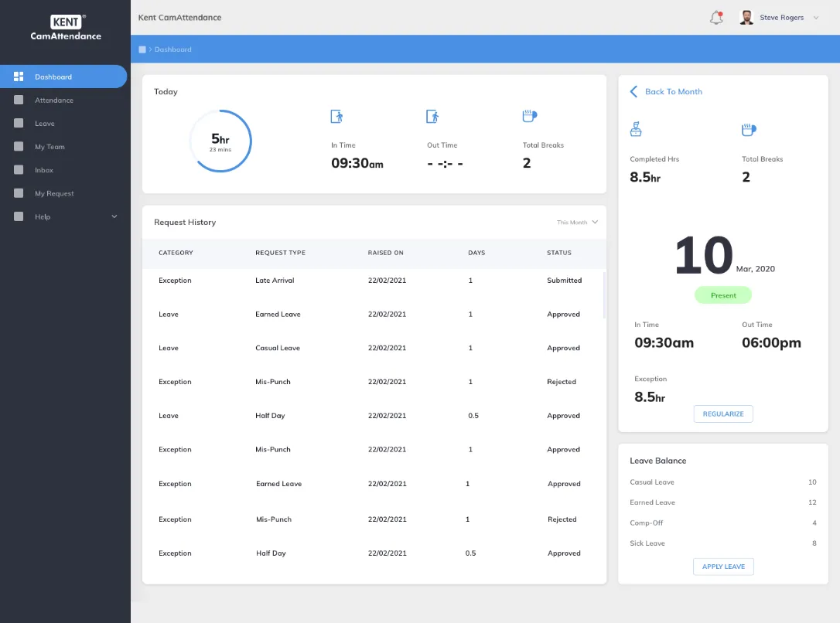Image resolution: width=840 pixels, height=623 pixels.
Task: Expand the Steve Rogers account dropdown arrow
Action: point(816,18)
